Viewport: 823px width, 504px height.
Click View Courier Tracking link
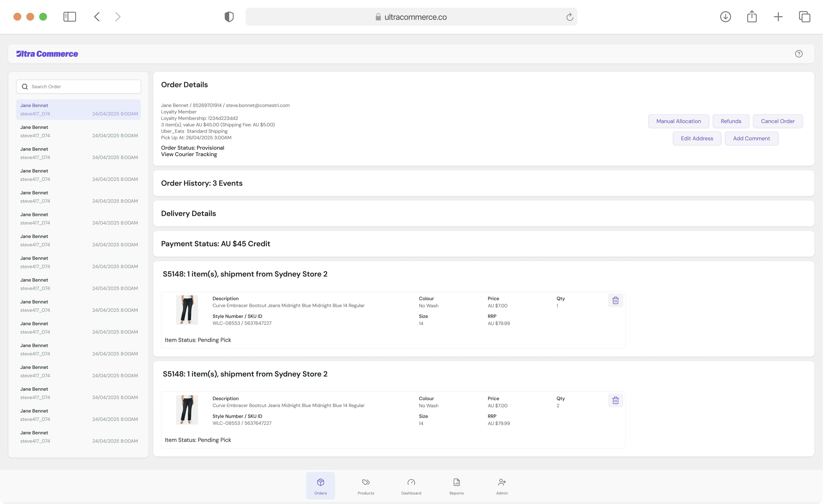tap(189, 154)
